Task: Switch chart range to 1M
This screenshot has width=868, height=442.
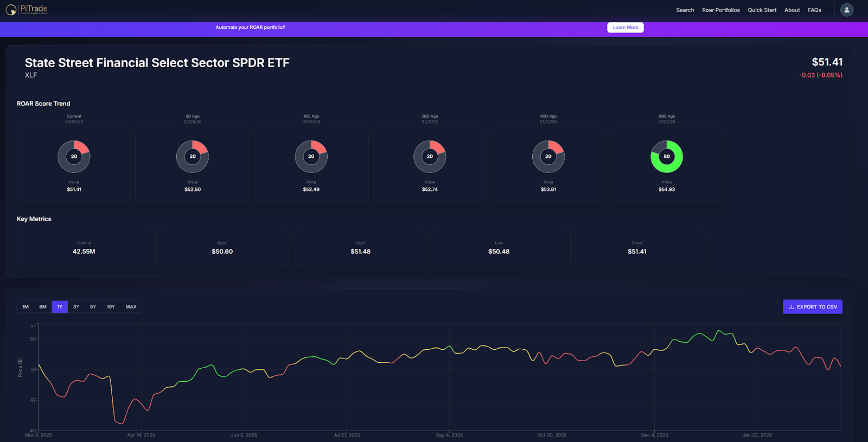Action: pos(25,307)
